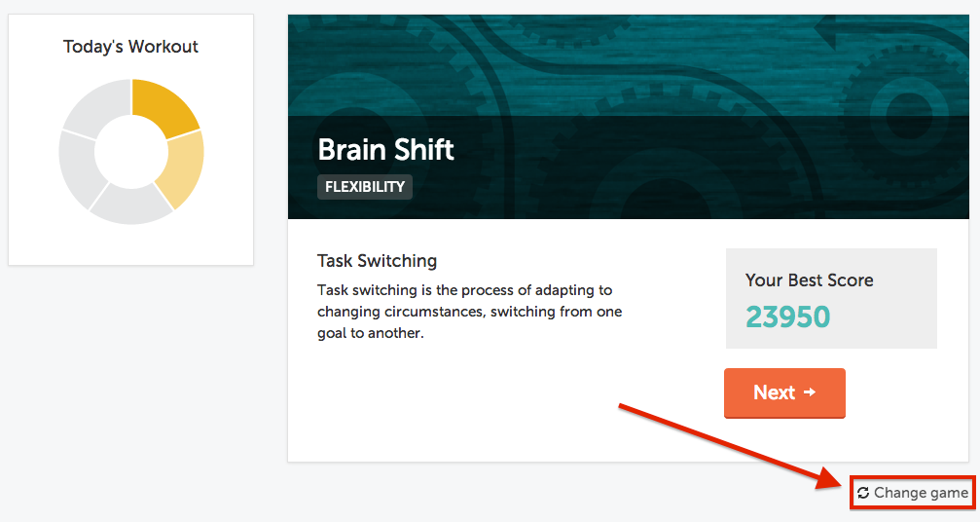Click the arrow icon on Next button
This screenshot has width=980, height=522.
[810, 392]
